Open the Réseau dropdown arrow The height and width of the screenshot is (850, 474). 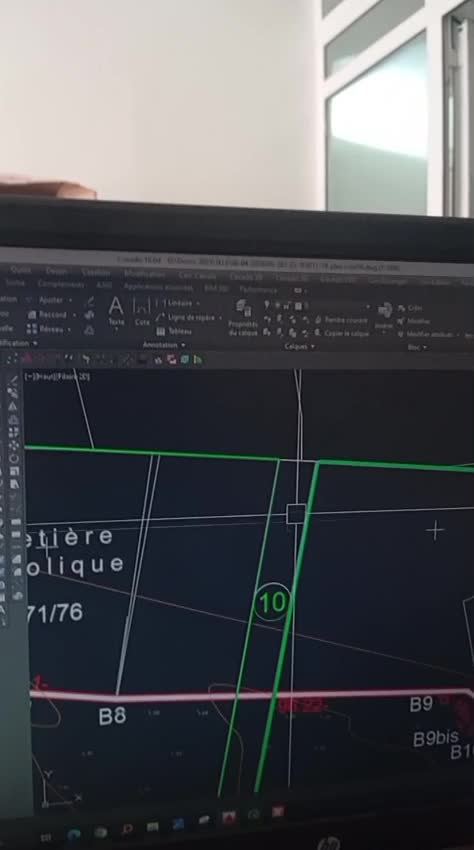(x=69, y=329)
